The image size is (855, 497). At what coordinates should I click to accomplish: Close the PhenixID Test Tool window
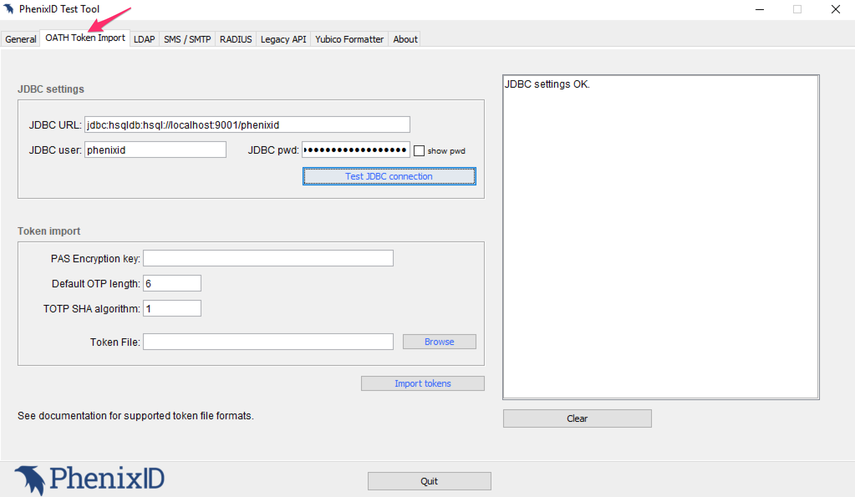(835, 9)
